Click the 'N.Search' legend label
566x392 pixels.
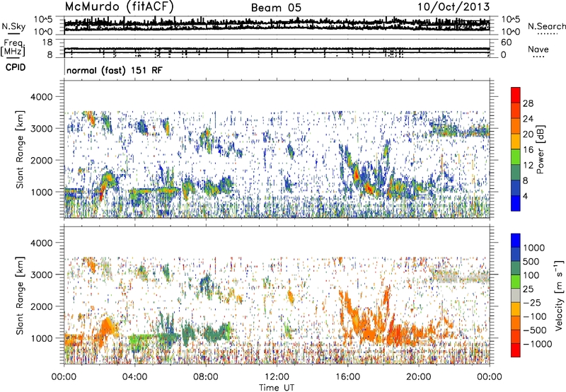pyautogui.click(x=546, y=26)
